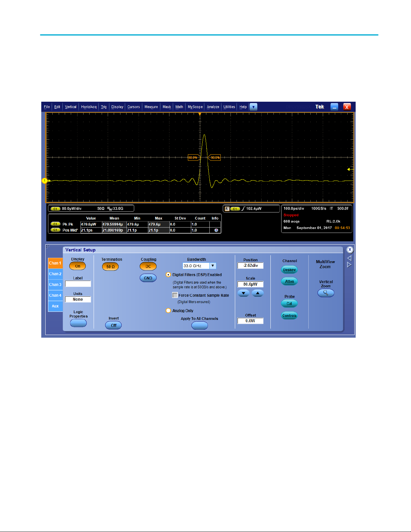Click the upper panel navigation arrow

349,258
